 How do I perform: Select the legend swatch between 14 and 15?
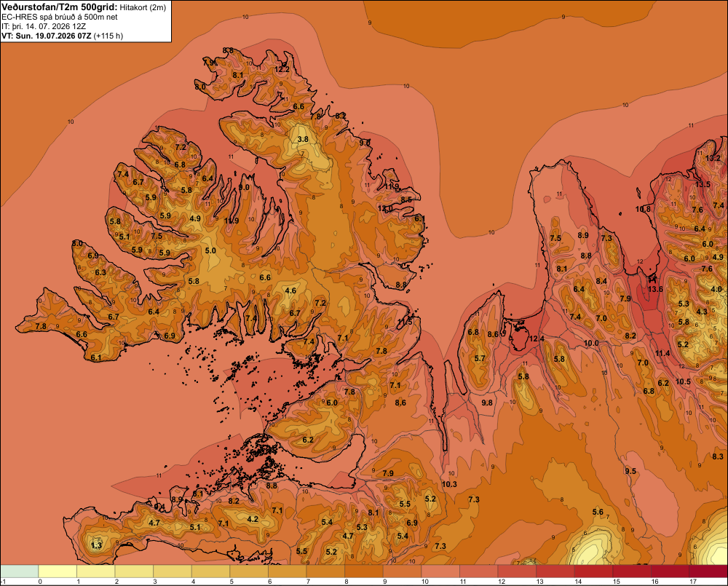point(593,571)
